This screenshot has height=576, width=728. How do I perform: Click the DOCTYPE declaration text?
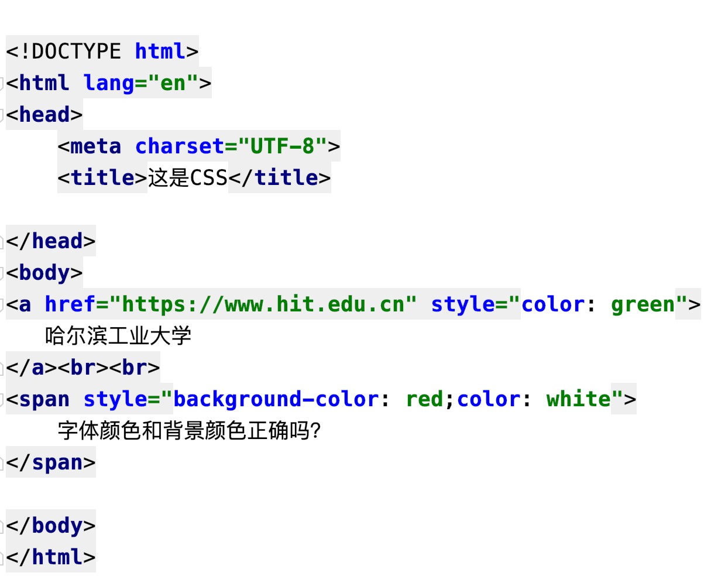(76, 52)
